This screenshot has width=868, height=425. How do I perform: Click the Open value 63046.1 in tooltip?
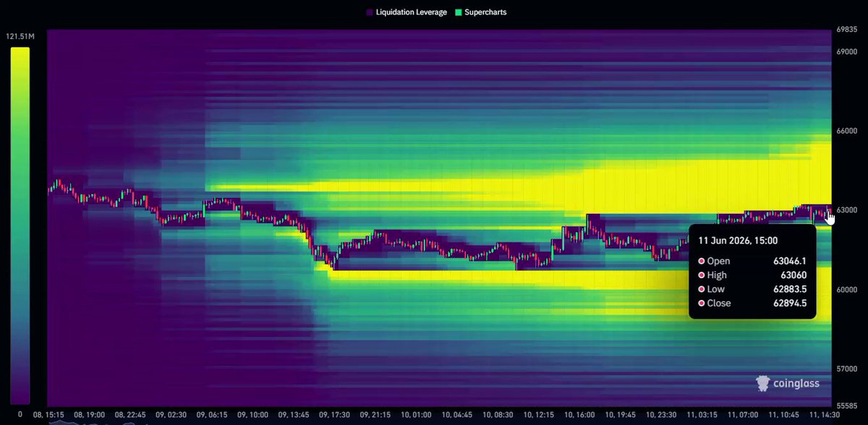pos(790,261)
